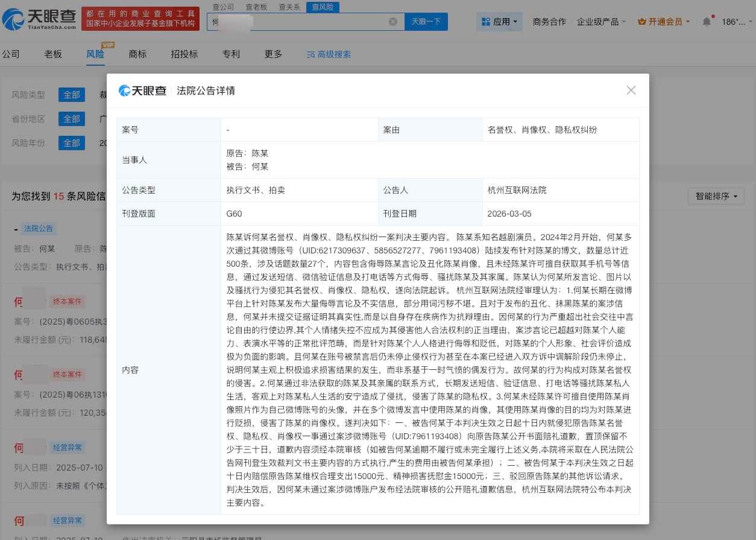
Task: Click the notification bell icon
Action: pyautogui.click(x=706, y=21)
